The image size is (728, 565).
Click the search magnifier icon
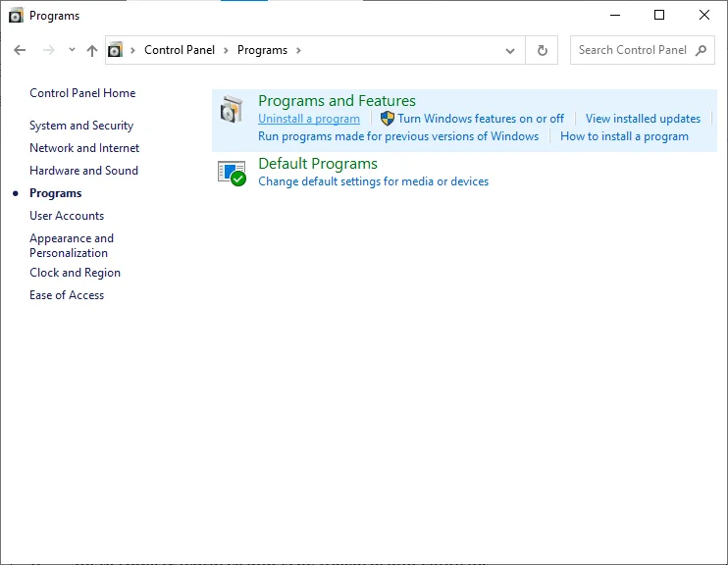[x=702, y=50]
